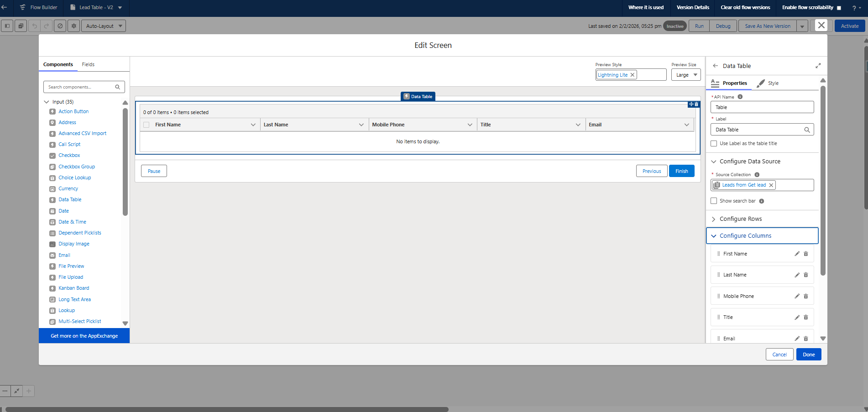Click trash icon for the Title column
868x412 pixels.
[805, 318]
